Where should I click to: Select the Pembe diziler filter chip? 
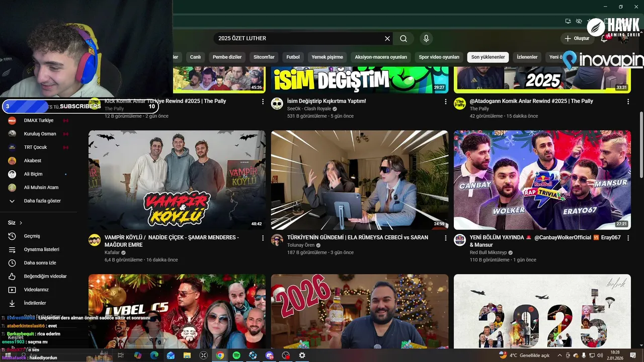tap(227, 57)
